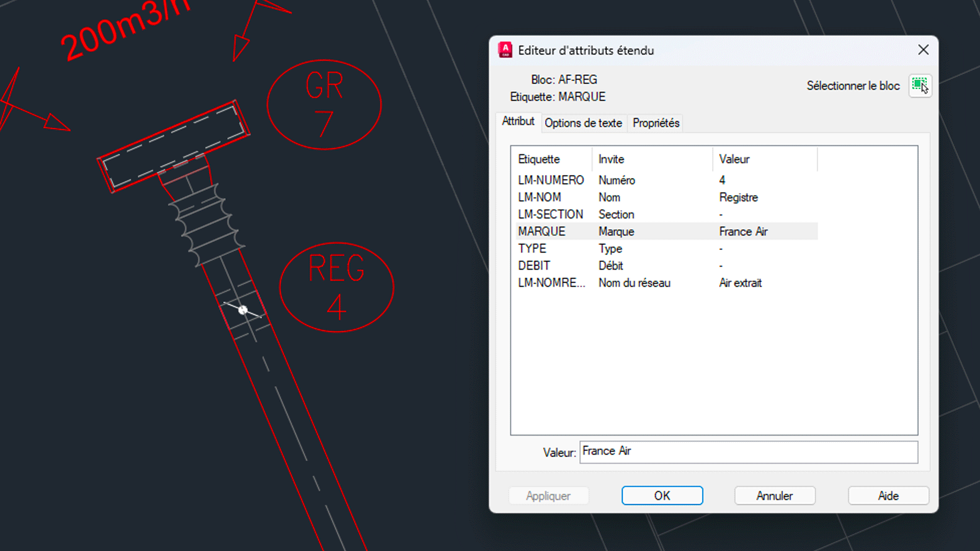Click the 'France Air' cell in list
The height and width of the screenshot is (551, 980).
click(x=743, y=232)
